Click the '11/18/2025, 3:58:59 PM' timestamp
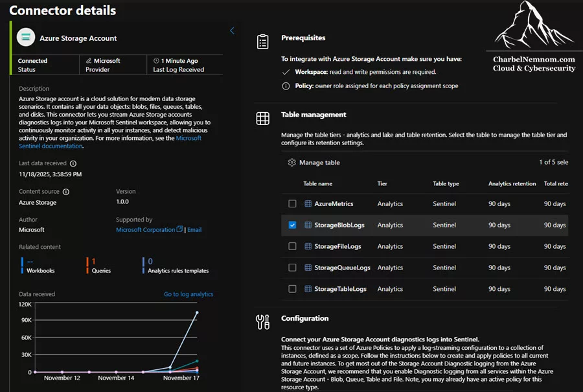 (x=50, y=174)
